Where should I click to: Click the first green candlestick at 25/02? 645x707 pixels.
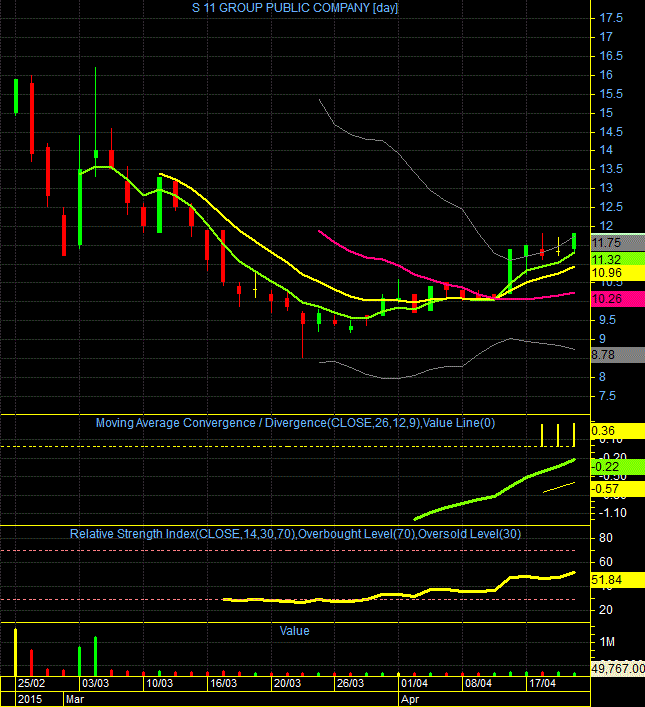click(16, 96)
